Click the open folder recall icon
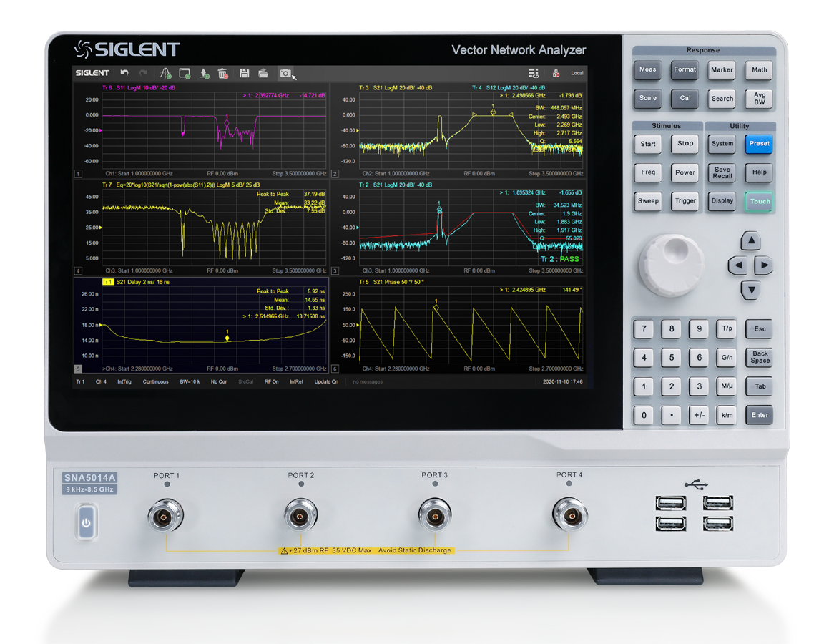 point(263,73)
